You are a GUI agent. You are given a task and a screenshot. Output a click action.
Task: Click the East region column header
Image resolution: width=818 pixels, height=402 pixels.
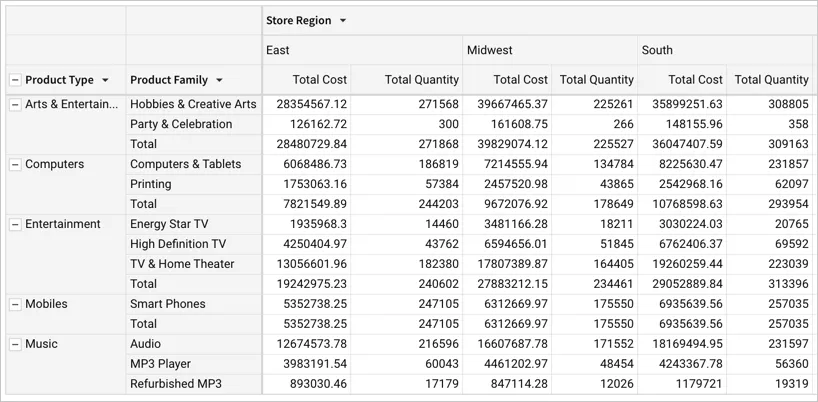tap(362, 50)
